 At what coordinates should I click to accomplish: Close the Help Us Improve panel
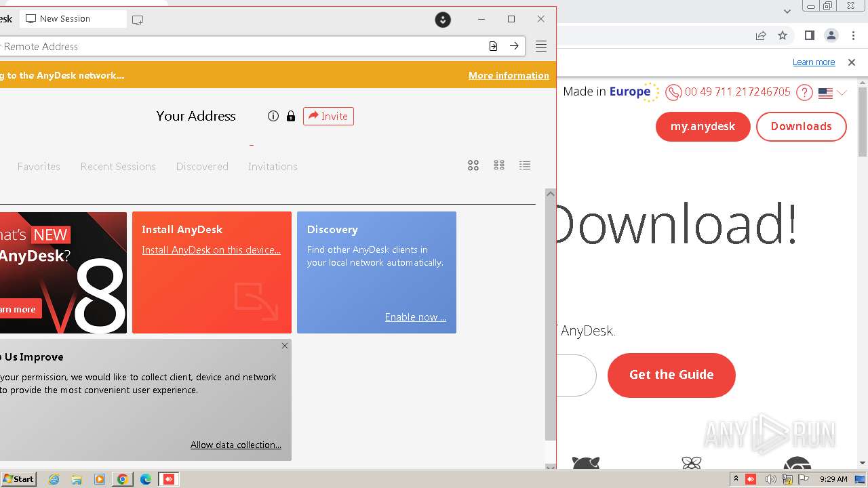(285, 346)
